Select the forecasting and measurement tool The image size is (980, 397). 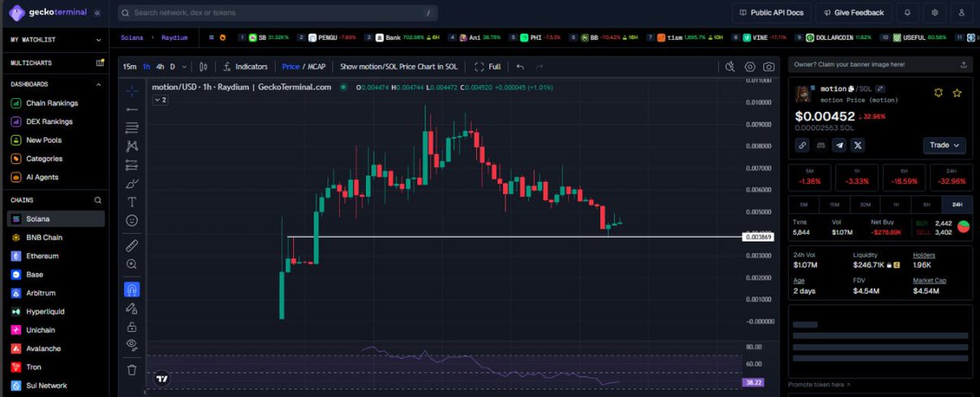coord(132,165)
